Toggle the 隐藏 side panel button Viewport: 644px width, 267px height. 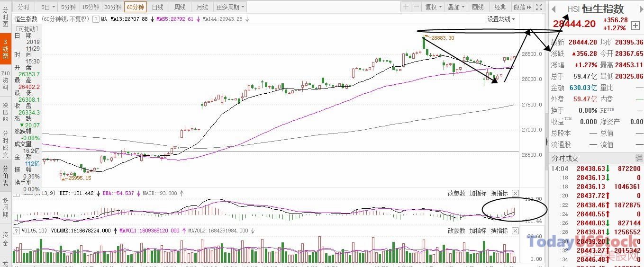(522, 7)
